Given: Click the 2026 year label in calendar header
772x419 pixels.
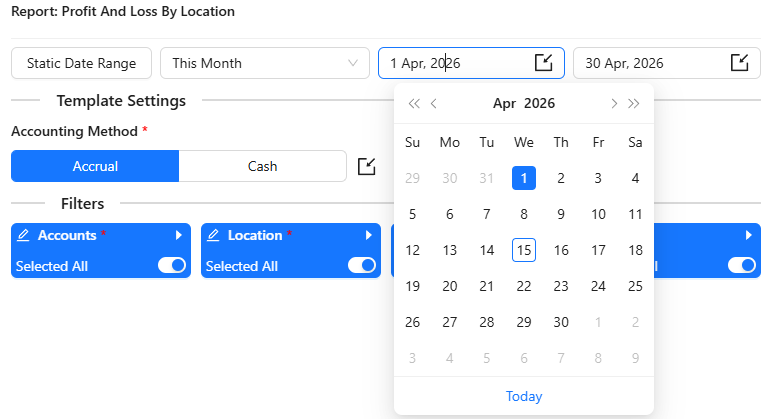Looking at the screenshot, I should pos(539,103).
